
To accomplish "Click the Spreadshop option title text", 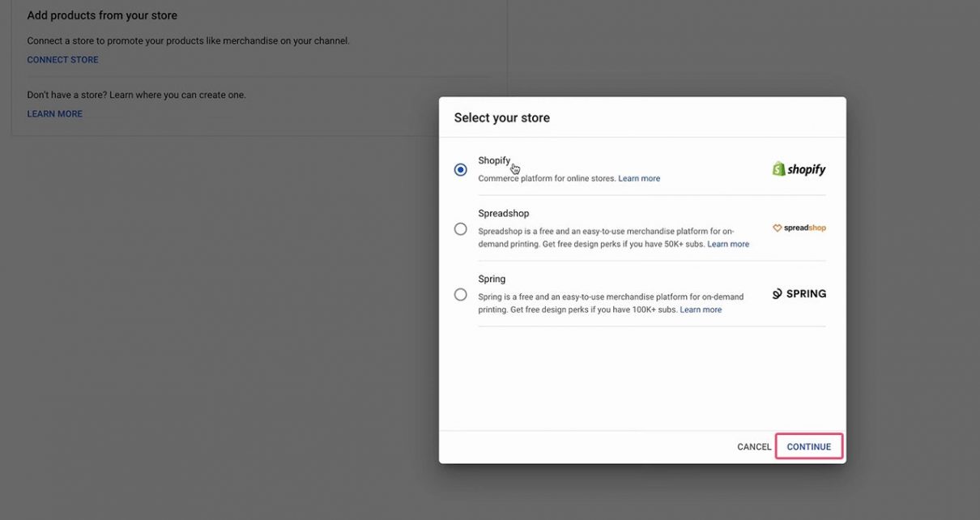I will point(503,213).
